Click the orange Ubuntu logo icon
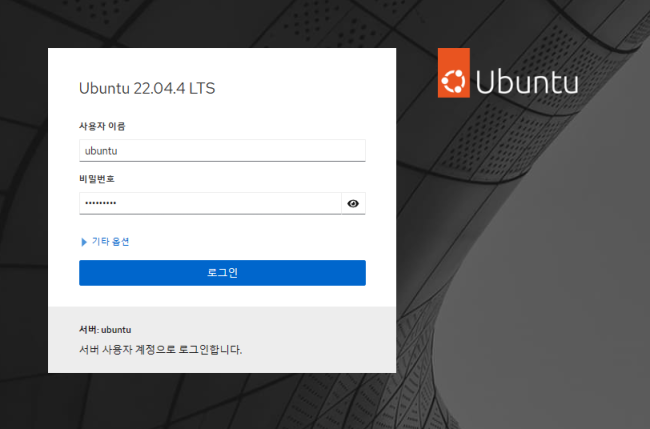Image resolution: width=650 pixels, height=429 pixels. coord(454,73)
